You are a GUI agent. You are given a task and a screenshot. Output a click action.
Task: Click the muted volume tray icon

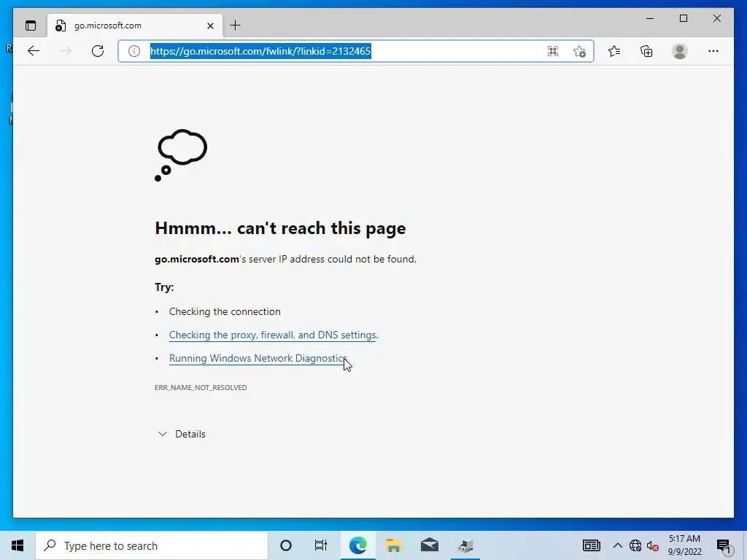[653, 545]
